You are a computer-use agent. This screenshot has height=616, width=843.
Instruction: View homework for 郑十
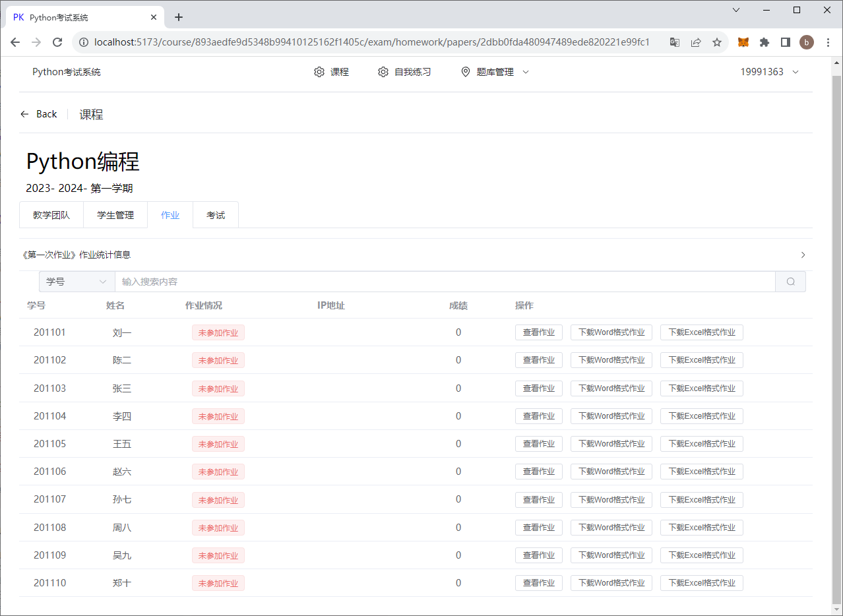click(x=539, y=583)
